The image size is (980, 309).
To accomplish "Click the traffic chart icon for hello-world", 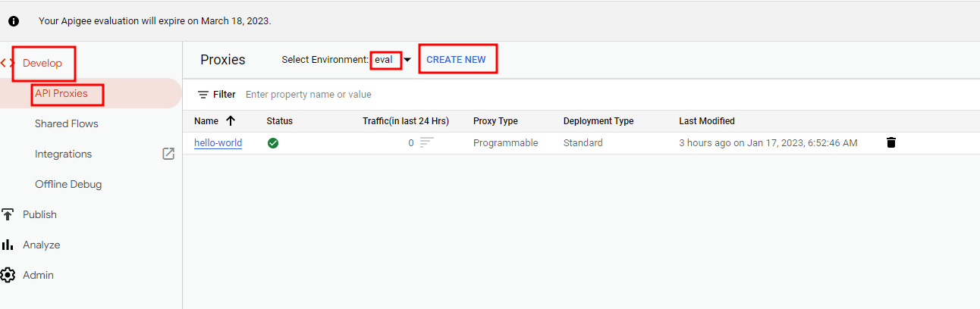I will coord(427,142).
